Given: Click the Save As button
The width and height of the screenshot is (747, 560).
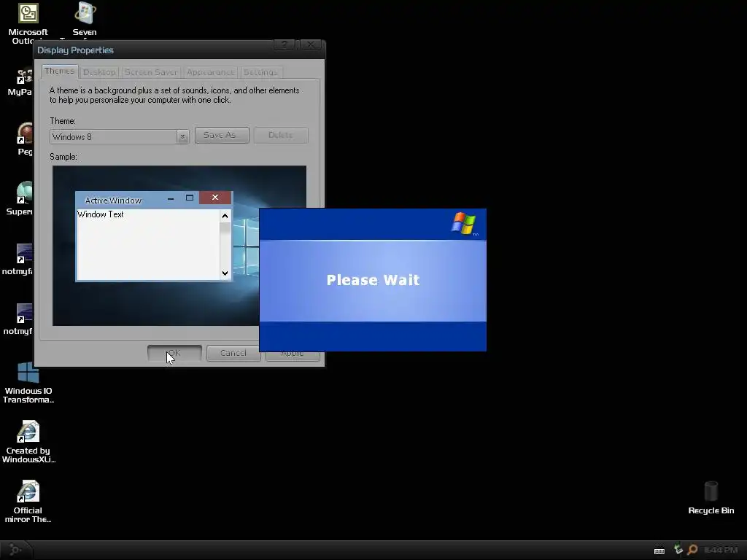Looking at the screenshot, I should pos(222,135).
